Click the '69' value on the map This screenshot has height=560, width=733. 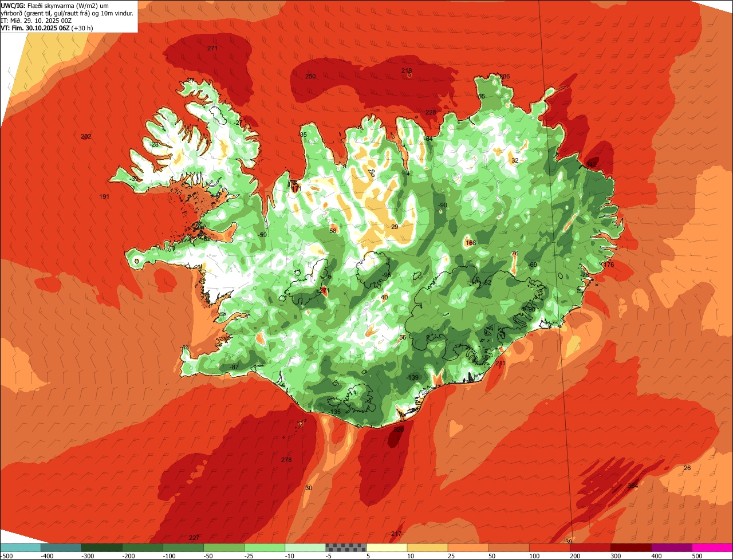pos(533,265)
